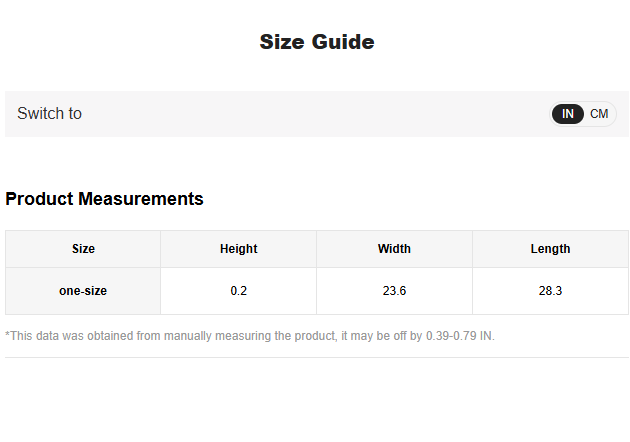
Task: Click the Height column header
Action: tap(239, 249)
